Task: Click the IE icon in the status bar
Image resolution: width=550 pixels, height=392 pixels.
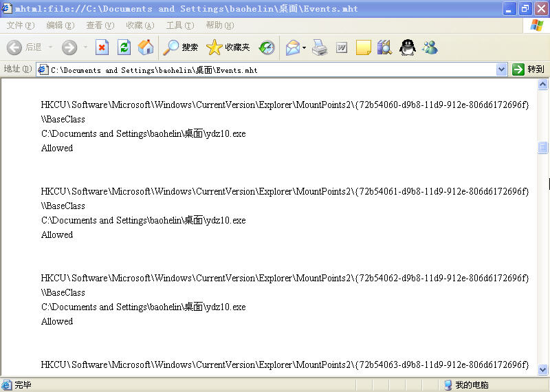Action: point(6,385)
